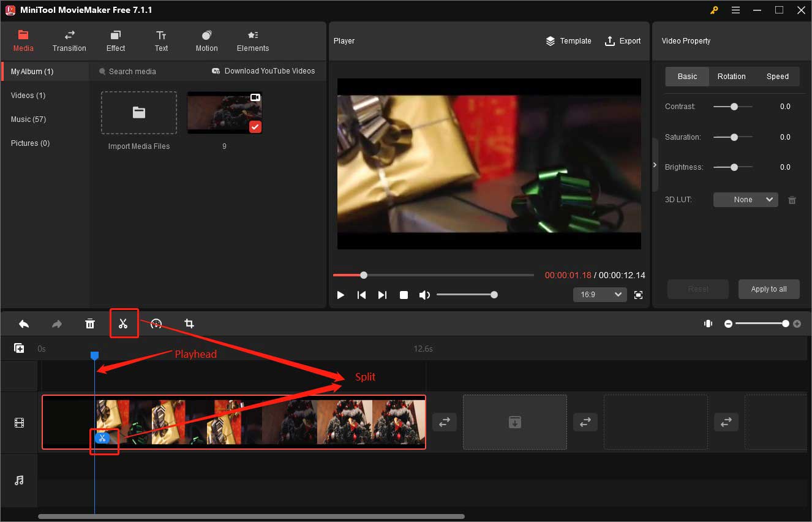Collapse the Video Property panel arrow
This screenshot has width=812, height=522.
(655, 165)
